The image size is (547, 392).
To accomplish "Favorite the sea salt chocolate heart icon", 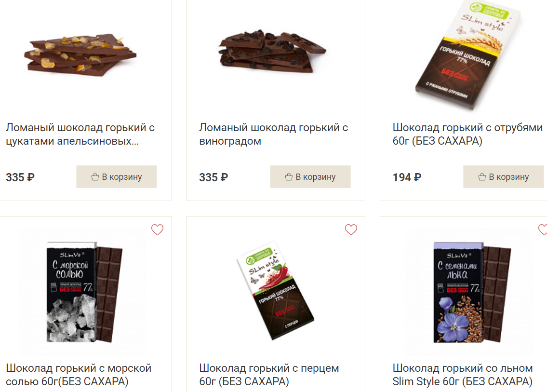I will click(x=157, y=230).
